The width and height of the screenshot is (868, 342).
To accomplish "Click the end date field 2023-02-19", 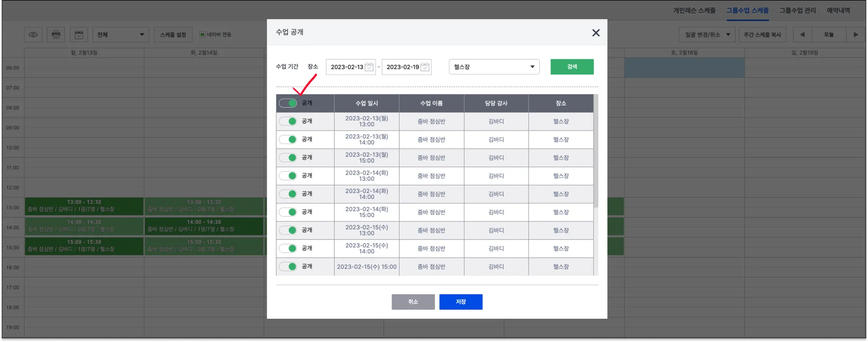I will coord(406,67).
